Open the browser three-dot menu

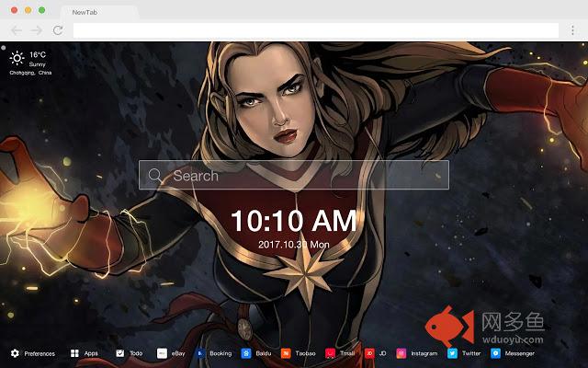(572, 30)
